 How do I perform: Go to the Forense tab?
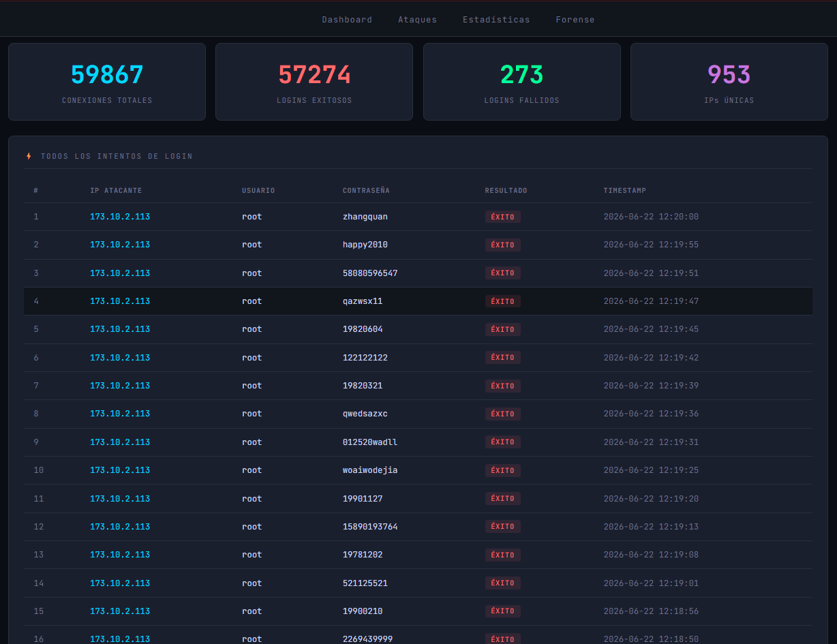[575, 20]
